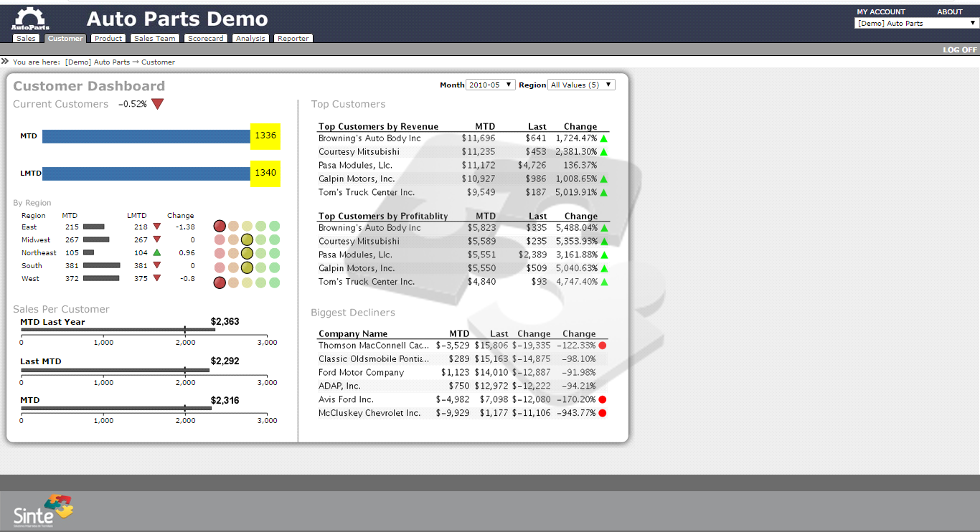Click green arrow beside Browning's 1,724.47%

[x=603, y=138]
